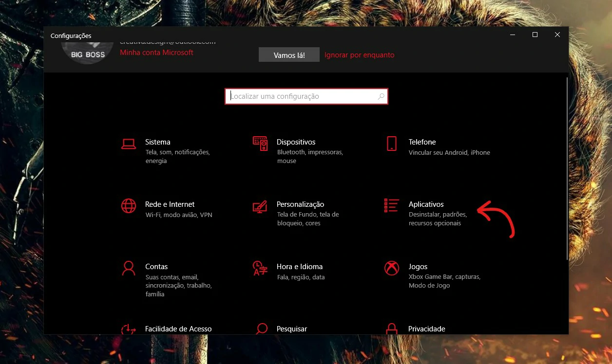Select the Dispositivos category title
The width and height of the screenshot is (612, 364).
[x=296, y=142]
